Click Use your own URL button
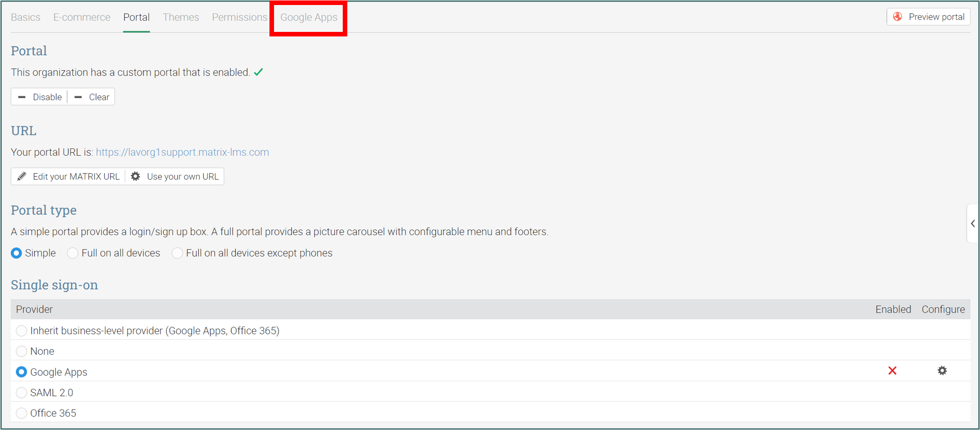This screenshot has height=430, width=980. click(175, 177)
